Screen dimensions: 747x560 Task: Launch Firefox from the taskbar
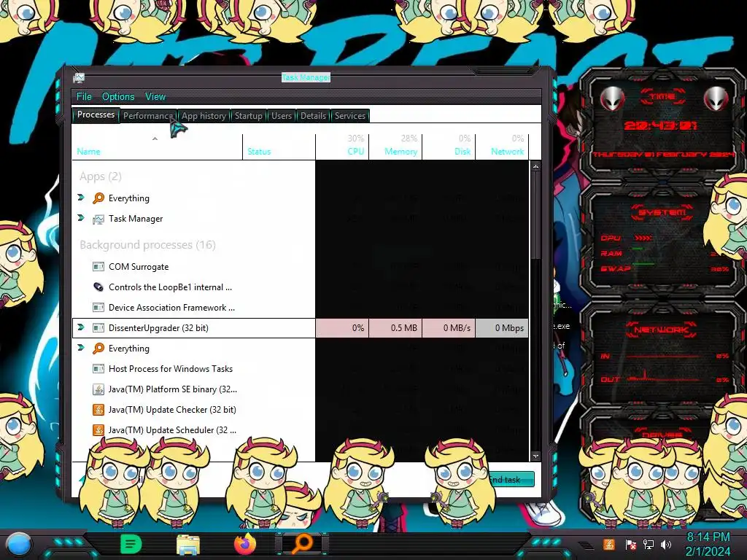click(245, 544)
